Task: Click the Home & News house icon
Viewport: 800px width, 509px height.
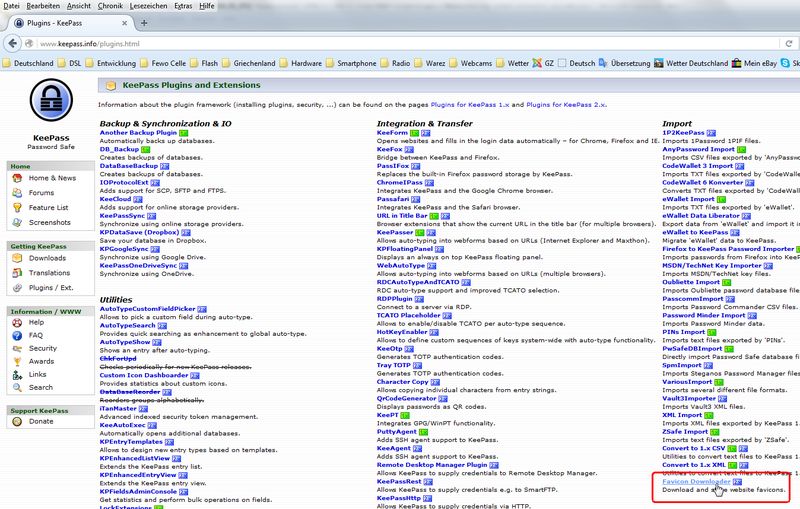Action: [x=17, y=178]
